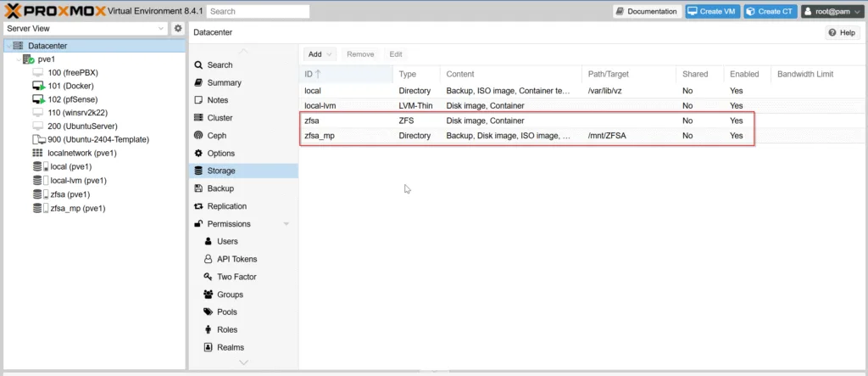
Task: Open the root@pam user menu
Action: point(832,11)
